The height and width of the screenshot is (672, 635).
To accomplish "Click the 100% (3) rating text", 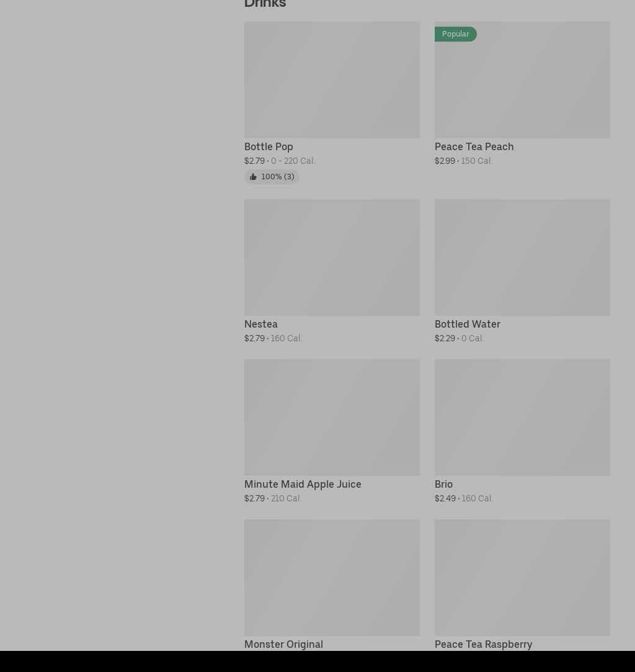I will click(x=277, y=177).
